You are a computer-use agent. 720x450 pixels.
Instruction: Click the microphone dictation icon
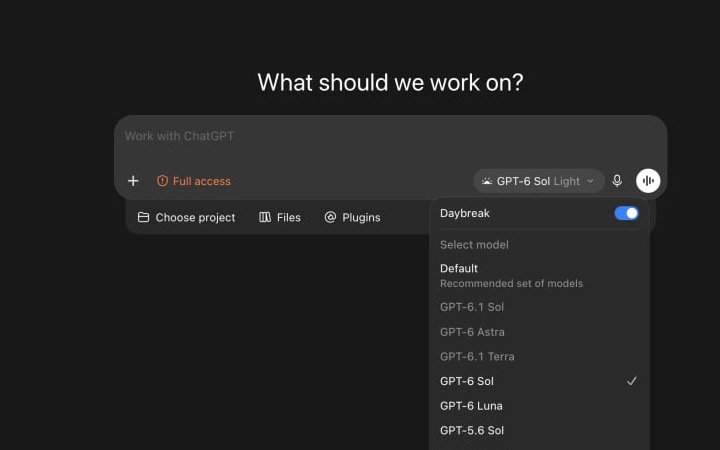(617, 181)
